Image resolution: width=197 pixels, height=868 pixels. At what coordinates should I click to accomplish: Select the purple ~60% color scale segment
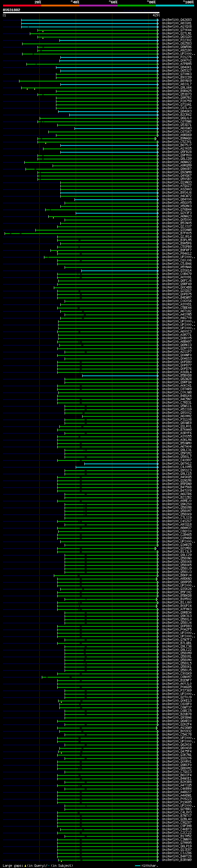pyautogui.click(x=99, y=6)
